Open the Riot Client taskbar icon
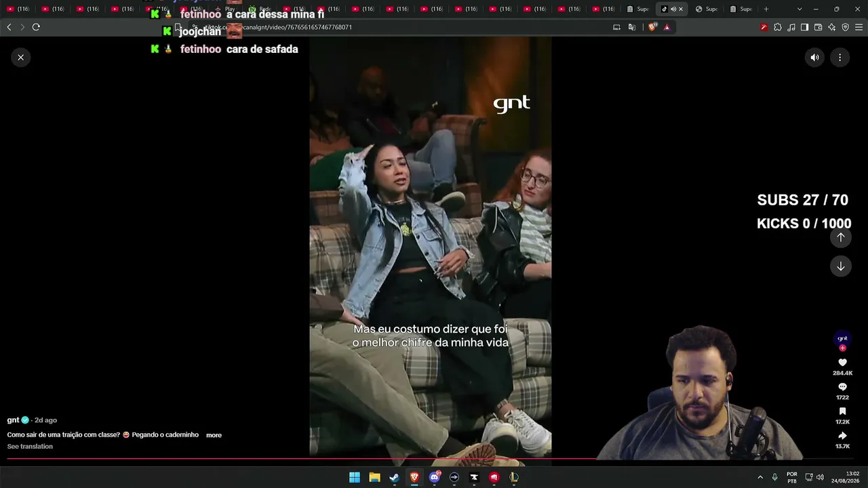 (494, 477)
